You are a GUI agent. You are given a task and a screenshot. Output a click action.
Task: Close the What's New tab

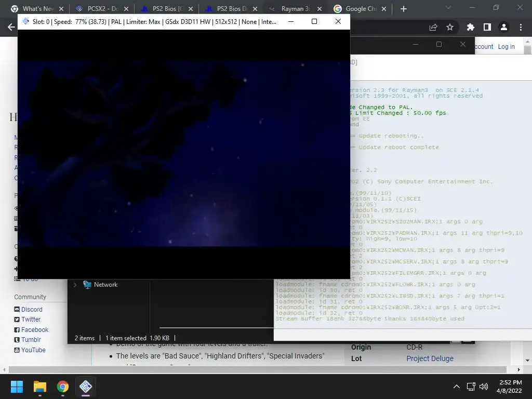(x=61, y=9)
